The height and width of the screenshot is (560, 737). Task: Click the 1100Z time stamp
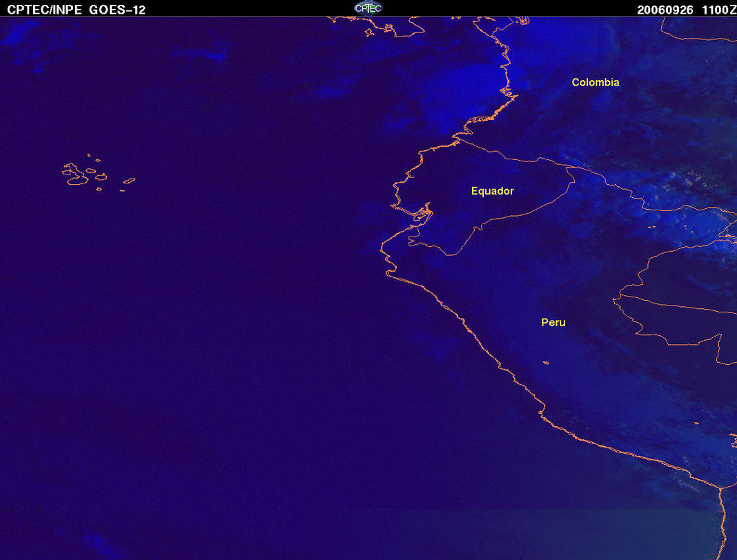[x=718, y=10]
